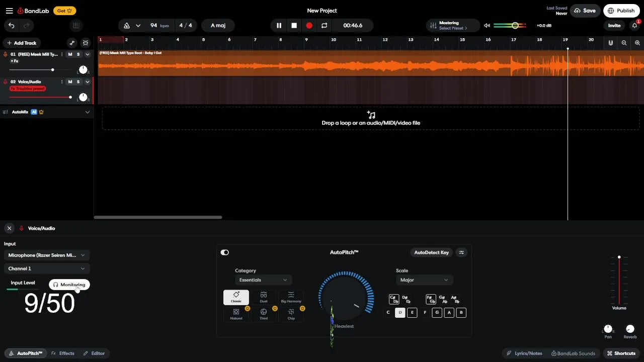Mute the Voice/Audio track

pyautogui.click(x=70, y=82)
